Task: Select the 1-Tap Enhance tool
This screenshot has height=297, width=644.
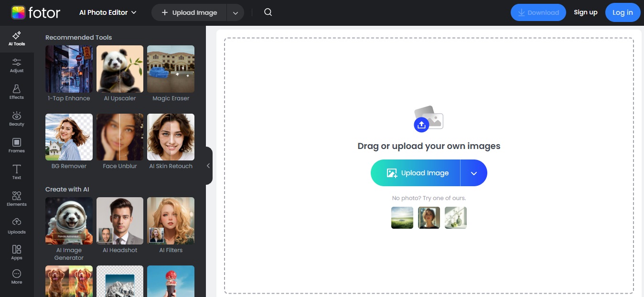Action: 69,74
